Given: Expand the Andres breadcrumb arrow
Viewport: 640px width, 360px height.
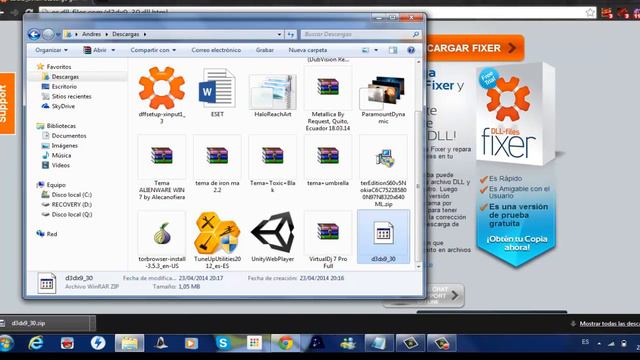Looking at the screenshot, I should tap(107, 35).
